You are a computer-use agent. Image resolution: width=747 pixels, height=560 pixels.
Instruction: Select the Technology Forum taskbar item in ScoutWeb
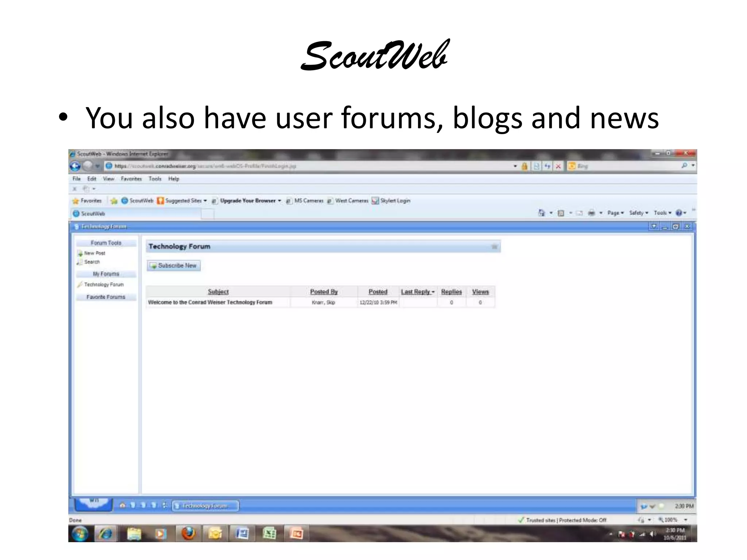205,506
